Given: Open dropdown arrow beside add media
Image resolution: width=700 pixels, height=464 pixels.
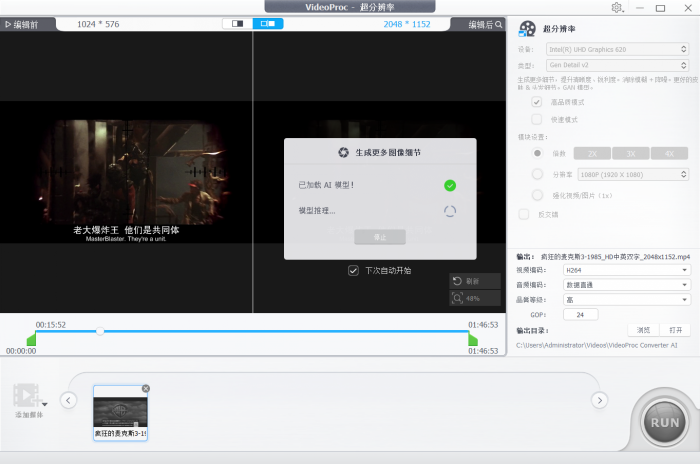Looking at the screenshot, I should point(45,405).
